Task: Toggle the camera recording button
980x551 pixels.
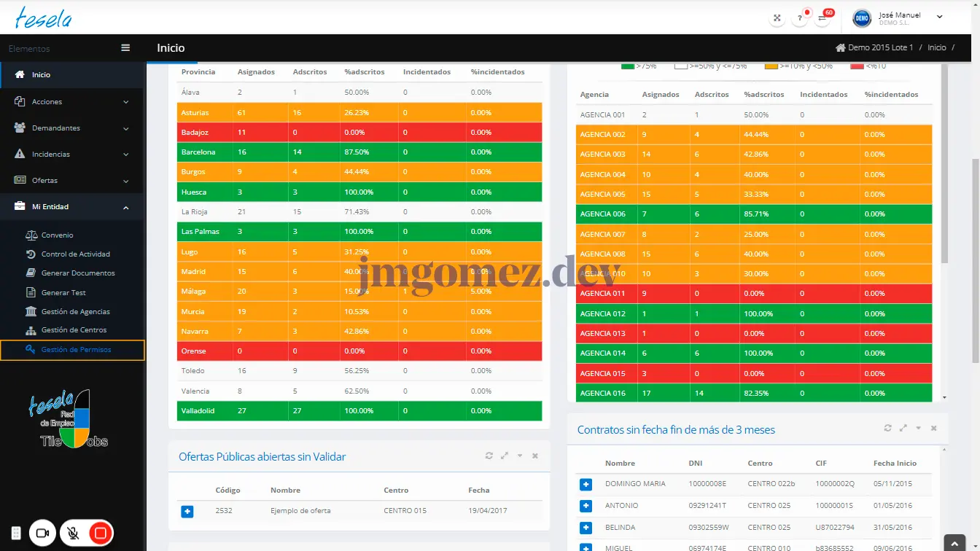Action: pos(42,534)
